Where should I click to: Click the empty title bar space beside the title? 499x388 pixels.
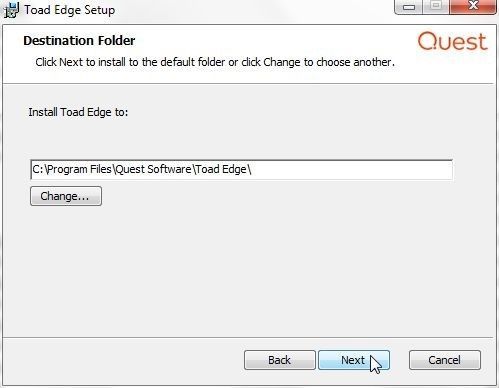pos(253,10)
